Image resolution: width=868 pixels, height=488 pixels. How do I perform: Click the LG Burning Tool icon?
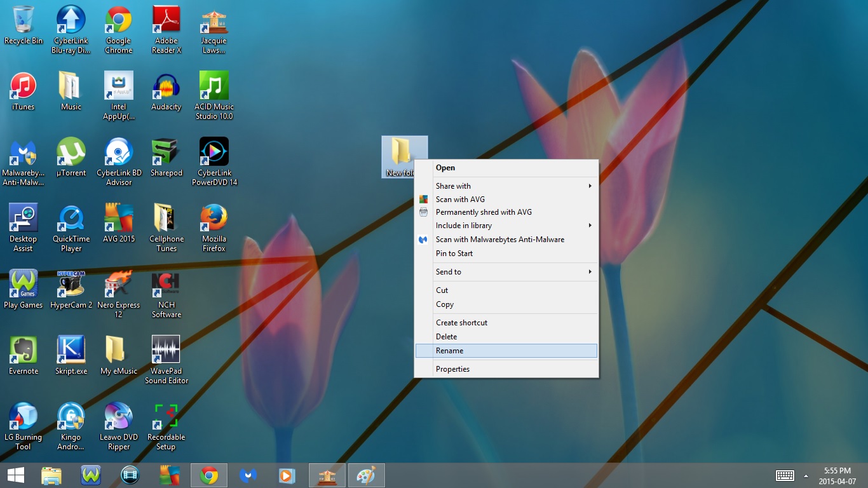24,426
